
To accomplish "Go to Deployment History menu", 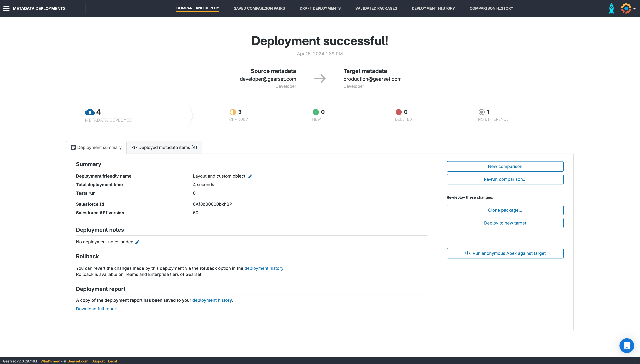I will [x=433, y=8].
